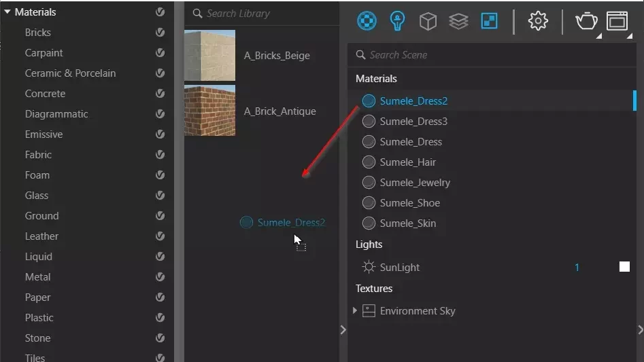Screen dimensions: 644x362
Task: Click the Sumele_Dress3 material sphere icon
Action: pyautogui.click(x=369, y=122)
